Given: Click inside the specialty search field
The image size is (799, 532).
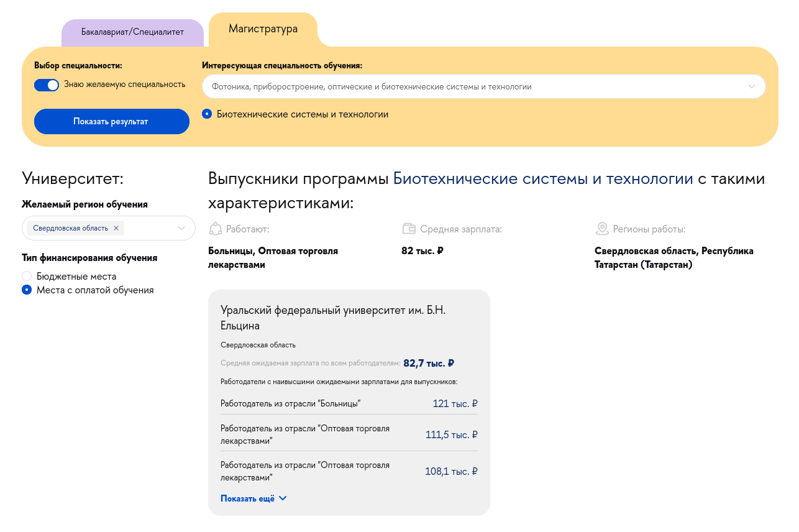Looking at the screenshot, I should [435, 86].
